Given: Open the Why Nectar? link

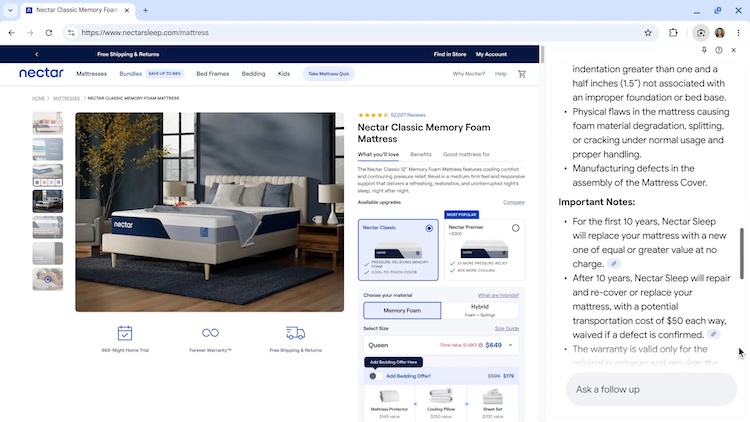Looking at the screenshot, I should coord(468,74).
